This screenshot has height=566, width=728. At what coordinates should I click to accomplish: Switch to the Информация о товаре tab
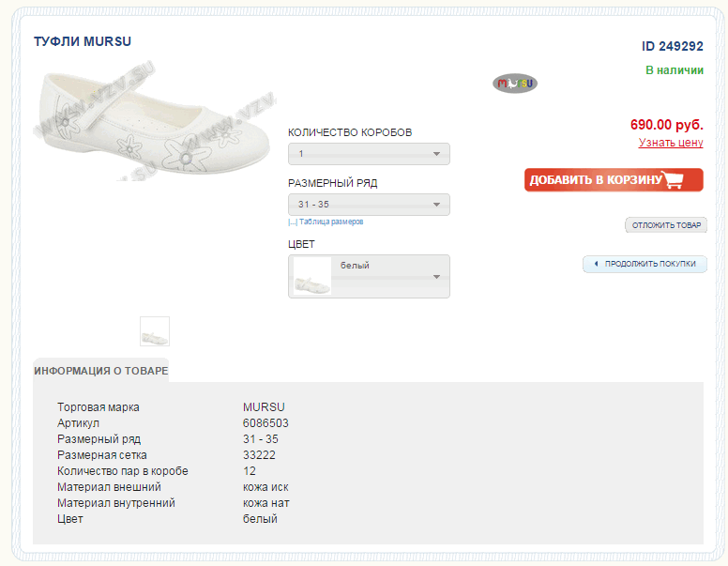[x=101, y=371]
